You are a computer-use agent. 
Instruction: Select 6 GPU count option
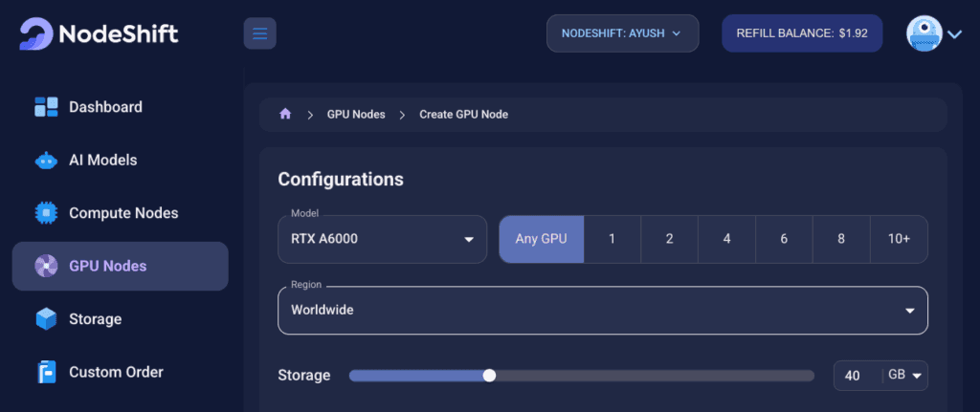[784, 239]
